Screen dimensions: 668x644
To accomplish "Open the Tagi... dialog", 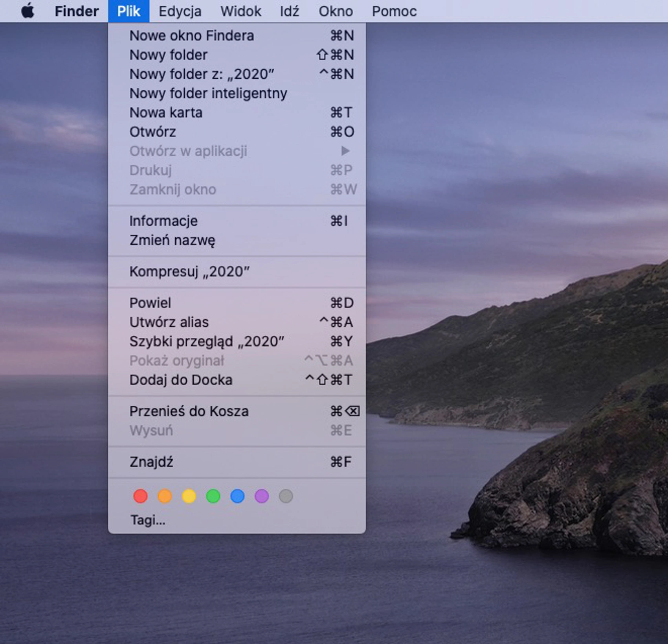I will tap(148, 520).
